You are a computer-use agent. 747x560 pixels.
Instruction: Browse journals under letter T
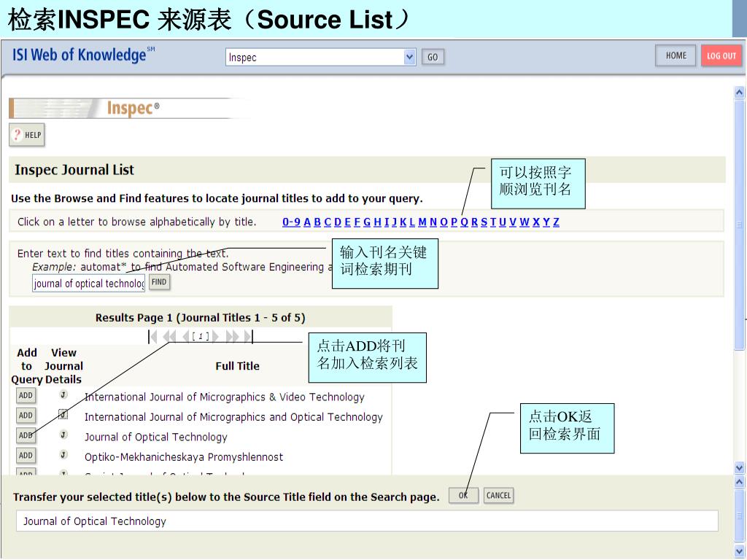pyautogui.click(x=493, y=222)
